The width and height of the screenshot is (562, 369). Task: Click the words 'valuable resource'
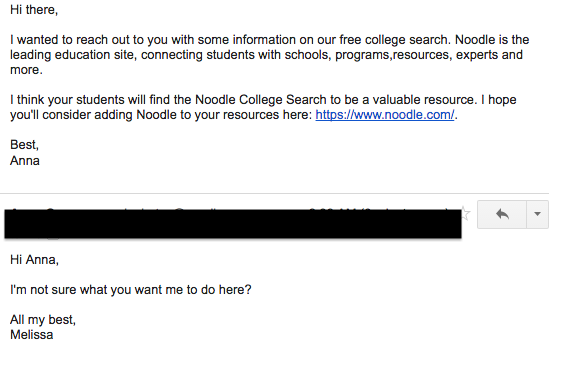425,100
